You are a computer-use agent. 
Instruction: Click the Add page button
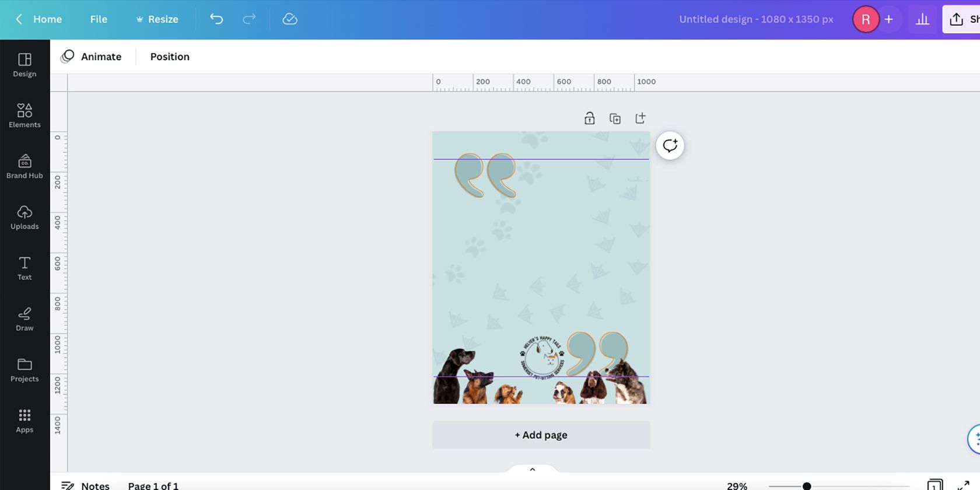pyautogui.click(x=541, y=435)
